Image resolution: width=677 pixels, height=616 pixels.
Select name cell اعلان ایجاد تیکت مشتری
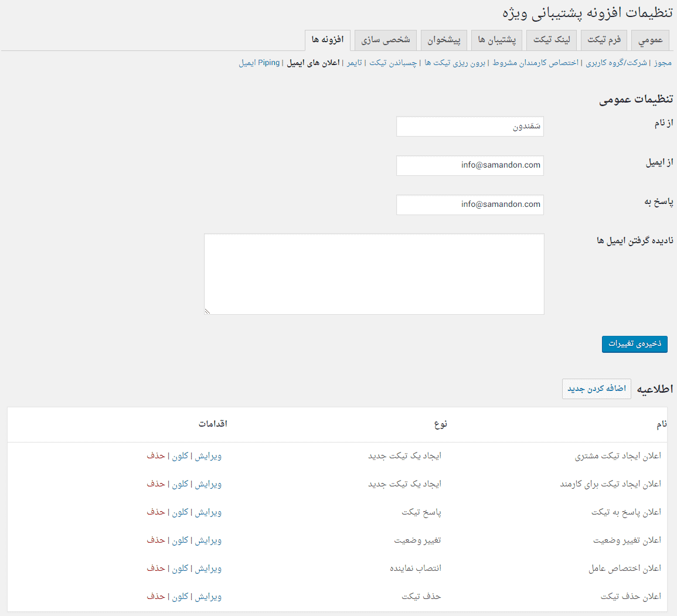[x=618, y=456]
